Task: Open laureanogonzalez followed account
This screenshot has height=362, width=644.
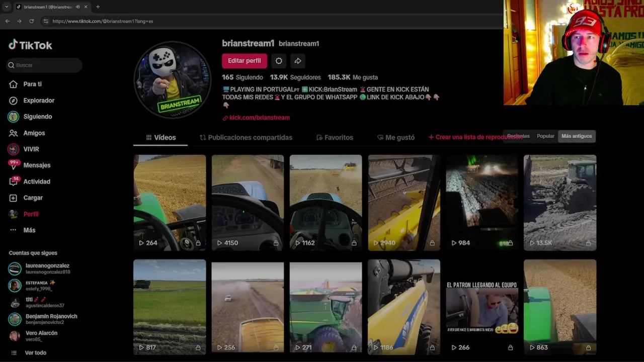Action: [40, 268]
